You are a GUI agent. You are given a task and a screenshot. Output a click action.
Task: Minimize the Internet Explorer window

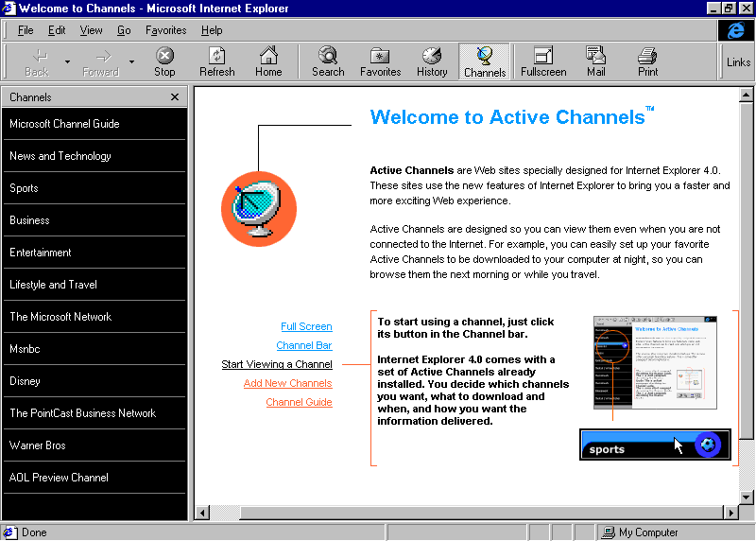713,9
